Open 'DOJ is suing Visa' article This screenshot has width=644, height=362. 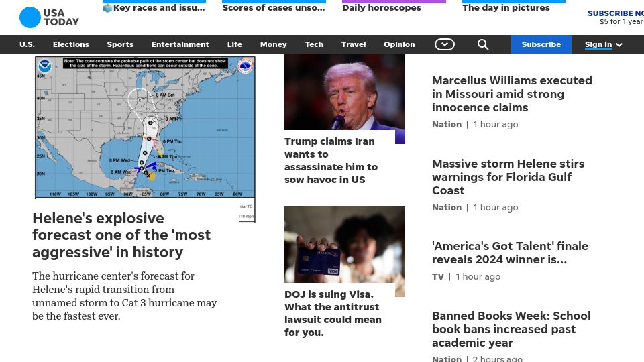pyautogui.click(x=333, y=313)
